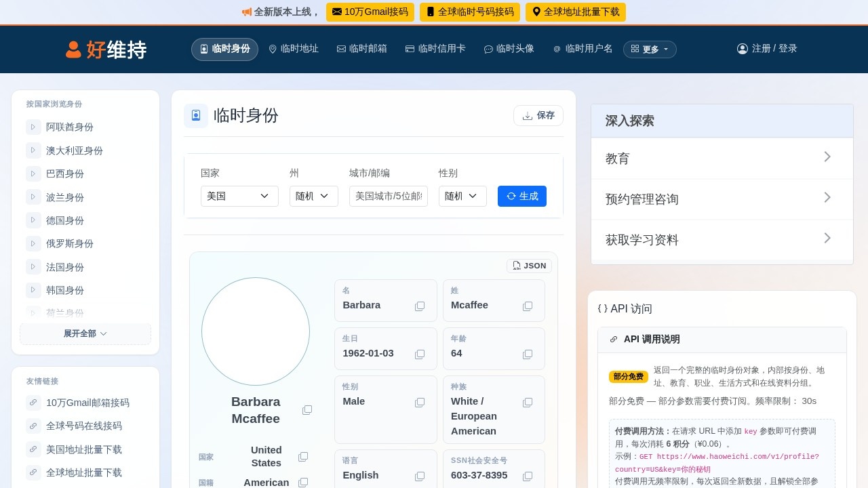Click the user account icon
Viewport: 868px width, 488px height.
(x=743, y=49)
